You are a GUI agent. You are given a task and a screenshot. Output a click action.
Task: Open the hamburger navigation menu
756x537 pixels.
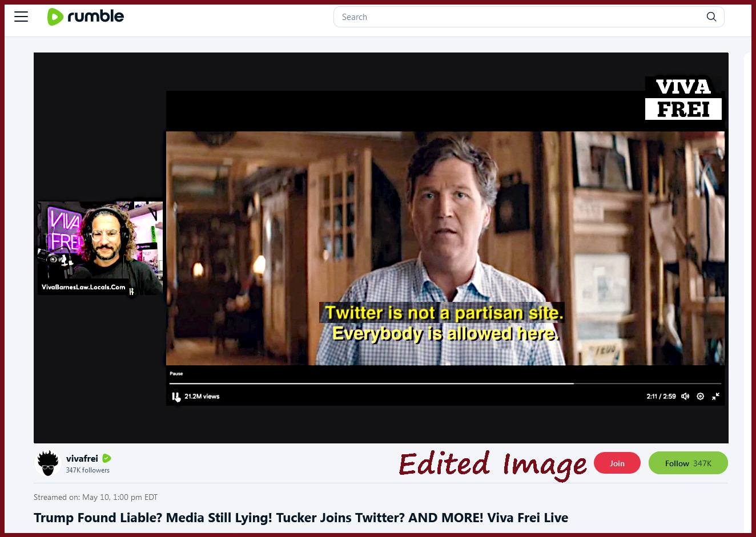[x=21, y=17]
